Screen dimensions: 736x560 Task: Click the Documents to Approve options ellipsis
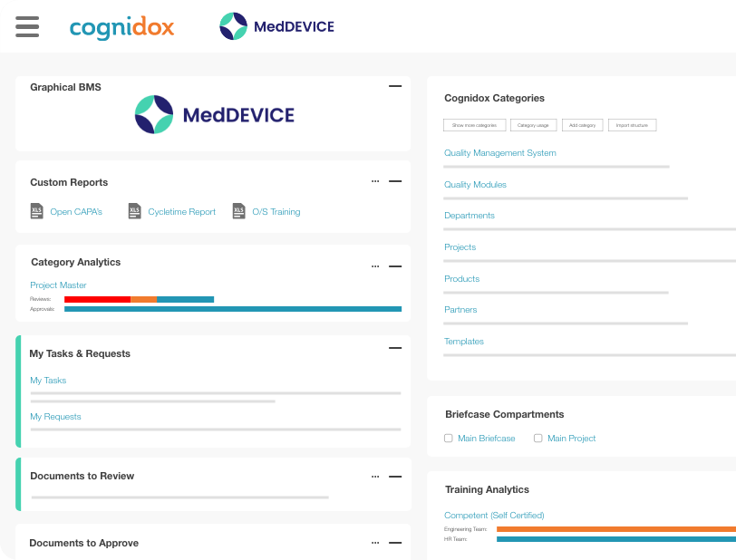coord(375,543)
